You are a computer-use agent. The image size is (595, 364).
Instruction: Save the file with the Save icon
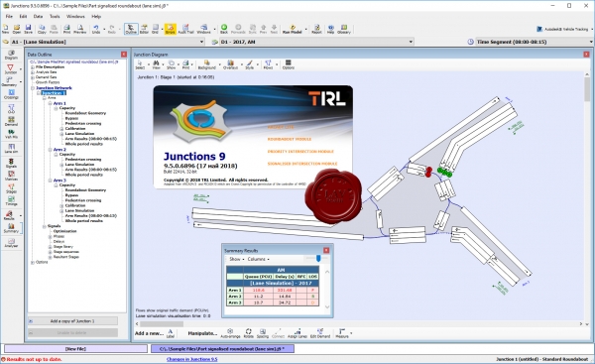click(x=28, y=29)
